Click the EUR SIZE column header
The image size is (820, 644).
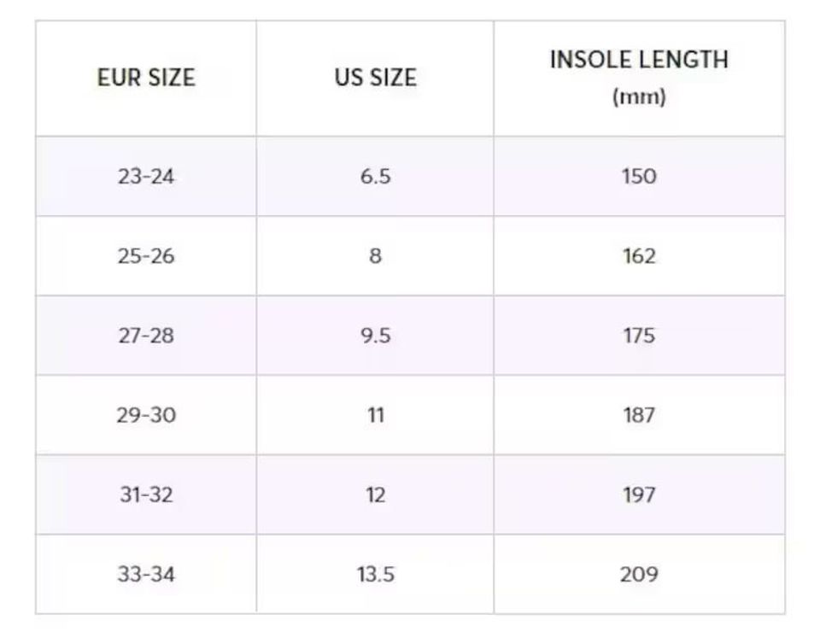[x=146, y=78]
